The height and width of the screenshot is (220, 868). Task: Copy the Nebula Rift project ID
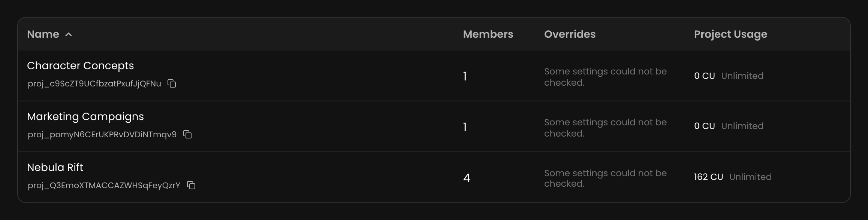[191, 185]
